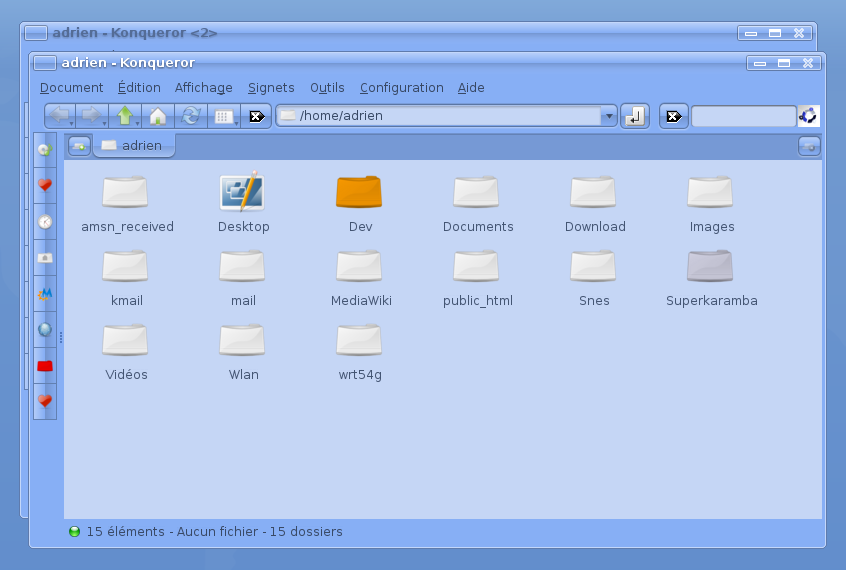Go to the Home directory icon
Image resolution: width=846 pixels, height=570 pixels.
pyautogui.click(x=158, y=116)
